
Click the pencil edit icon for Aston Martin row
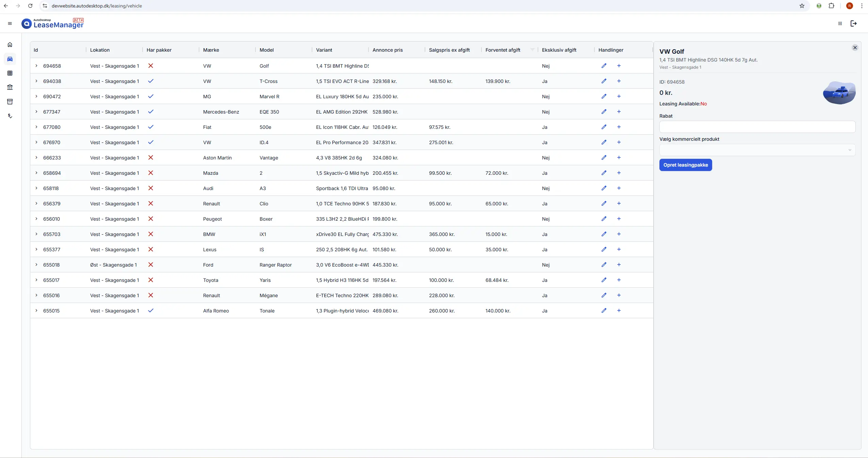[604, 158]
